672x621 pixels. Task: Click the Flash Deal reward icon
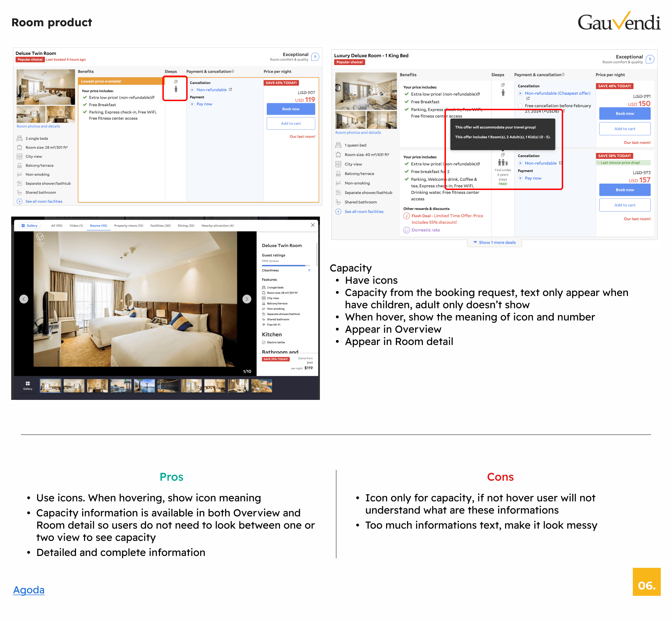(406, 216)
